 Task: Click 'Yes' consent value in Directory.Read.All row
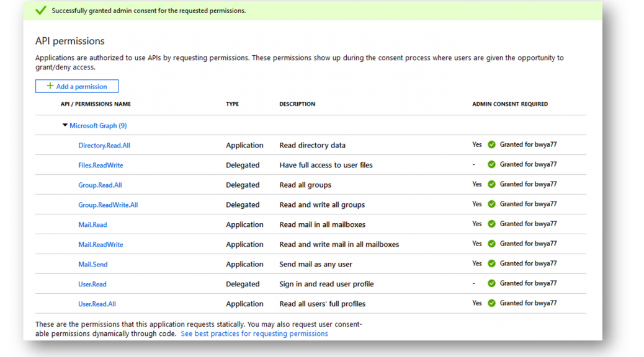click(x=477, y=144)
